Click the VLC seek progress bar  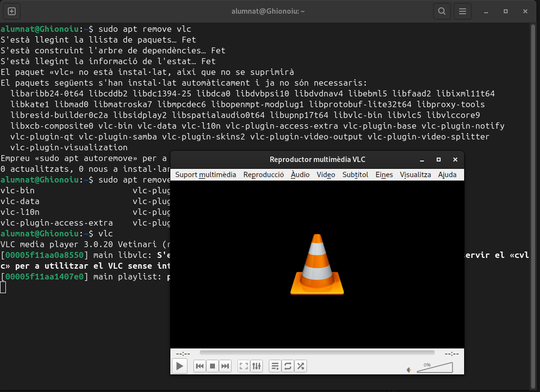(317, 353)
